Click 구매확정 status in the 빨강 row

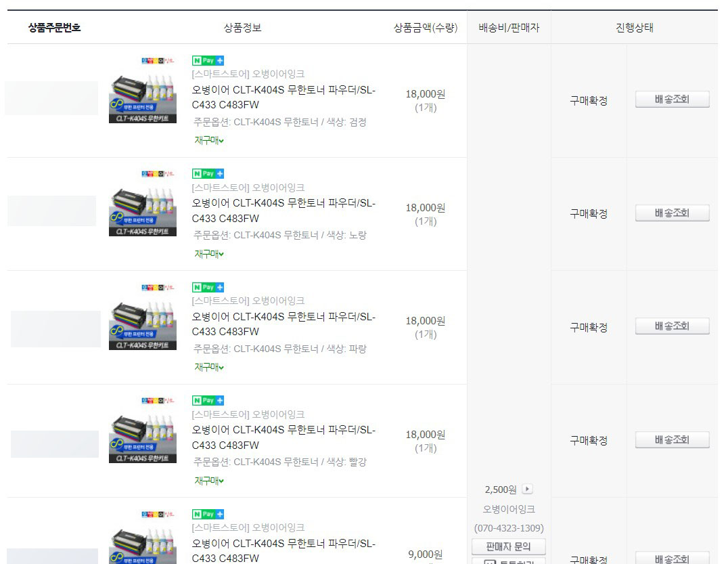589,440
